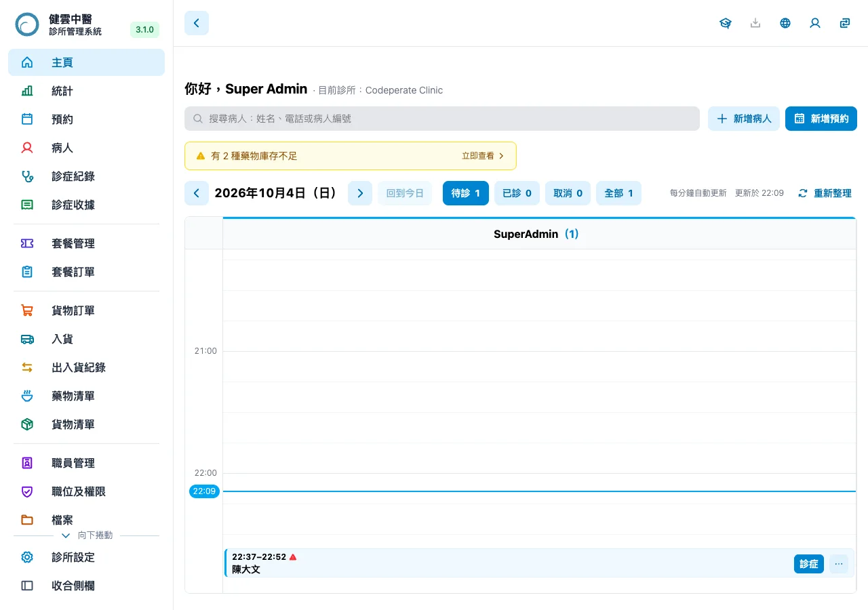
Task: Click 重新整理 refresh button
Action: coord(825,193)
